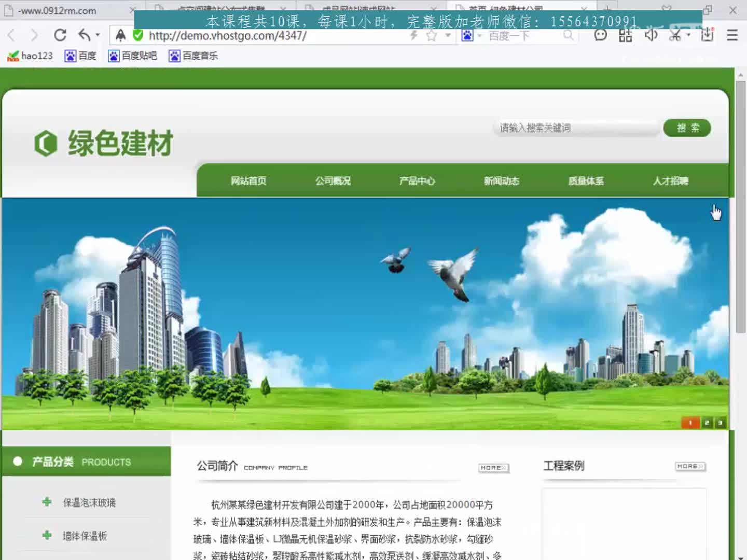747x560 pixels.
Task: Close the www.0912rm.com tab
Action: point(133,10)
